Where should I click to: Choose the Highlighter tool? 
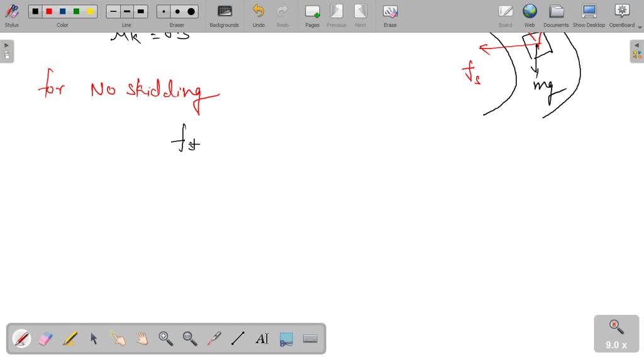[x=69, y=339]
